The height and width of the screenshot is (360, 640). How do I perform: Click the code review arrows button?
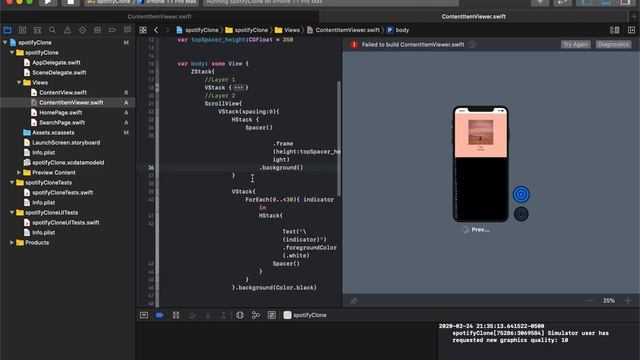562,2
